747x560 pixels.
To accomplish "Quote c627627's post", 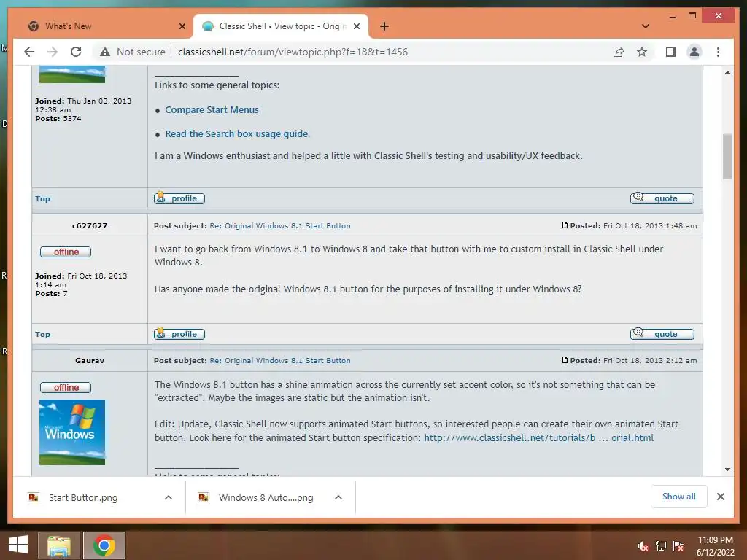I will pos(662,334).
